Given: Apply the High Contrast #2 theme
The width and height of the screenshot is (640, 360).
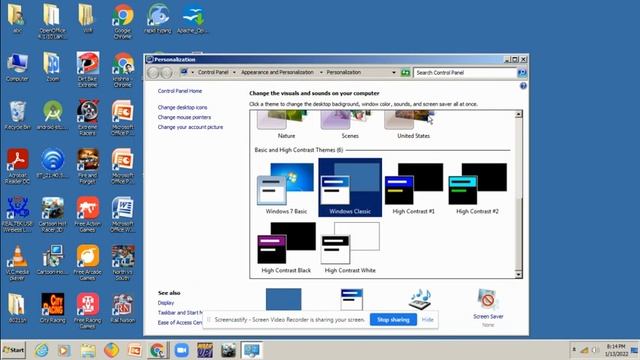Looking at the screenshot, I should click(477, 188).
